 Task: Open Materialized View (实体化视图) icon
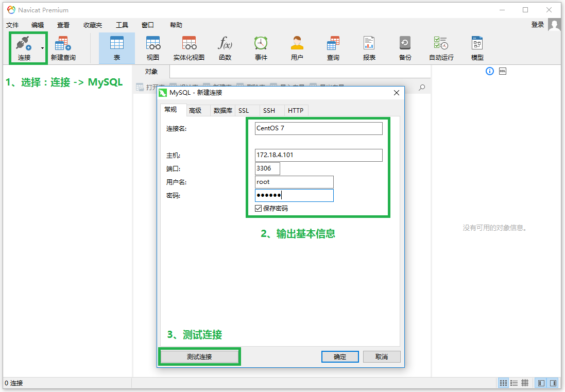[x=189, y=43]
